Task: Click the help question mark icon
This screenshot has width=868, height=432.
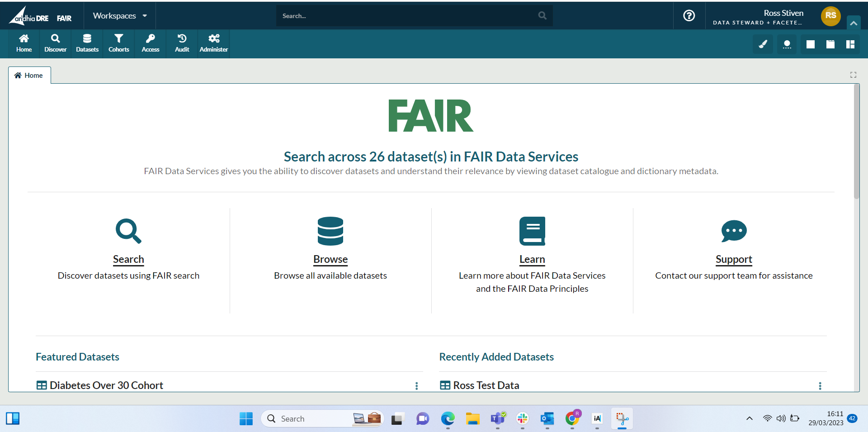Action: pyautogui.click(x=689, y=16)
